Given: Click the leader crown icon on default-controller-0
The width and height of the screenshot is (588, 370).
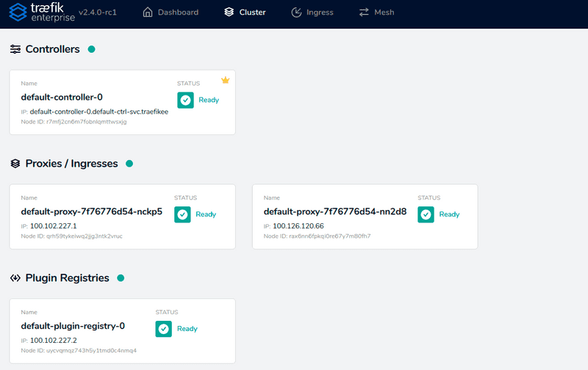Looking at the screenshot, I should tap(226, 80).
